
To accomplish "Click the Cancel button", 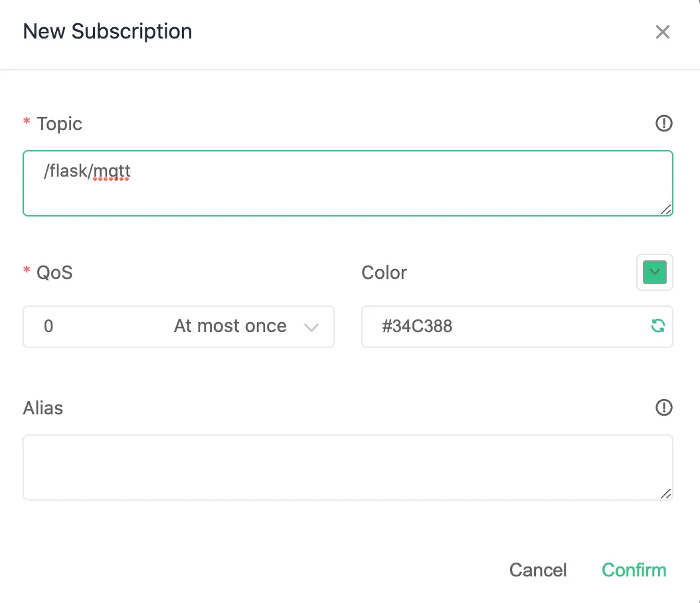I will point(537,569).
